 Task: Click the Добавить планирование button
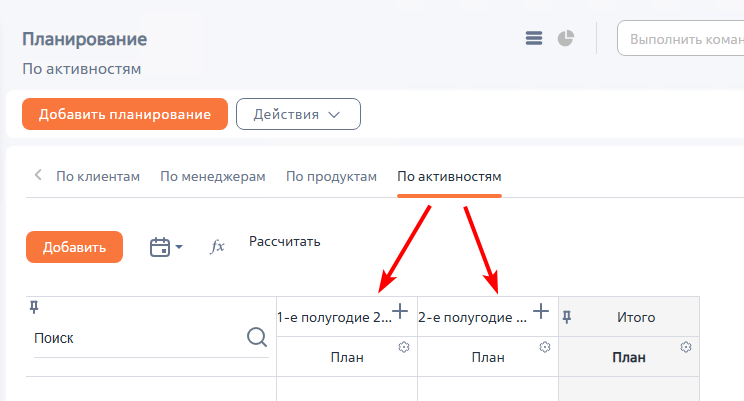125,114
